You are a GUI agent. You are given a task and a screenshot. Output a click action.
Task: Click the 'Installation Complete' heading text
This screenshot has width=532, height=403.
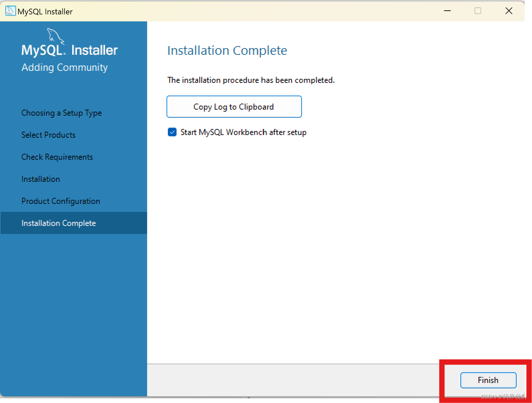tap(227, 50)
